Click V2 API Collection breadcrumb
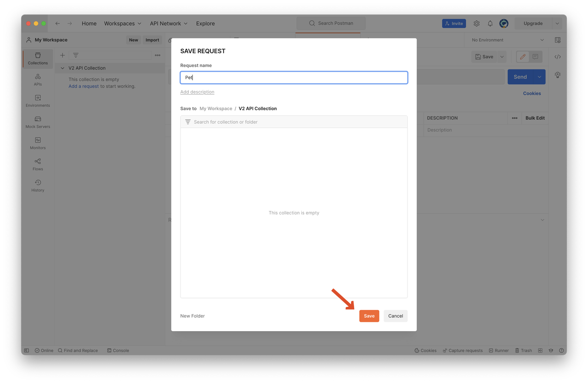Screen dimensions: 588x383 click(x=258, y=108)
